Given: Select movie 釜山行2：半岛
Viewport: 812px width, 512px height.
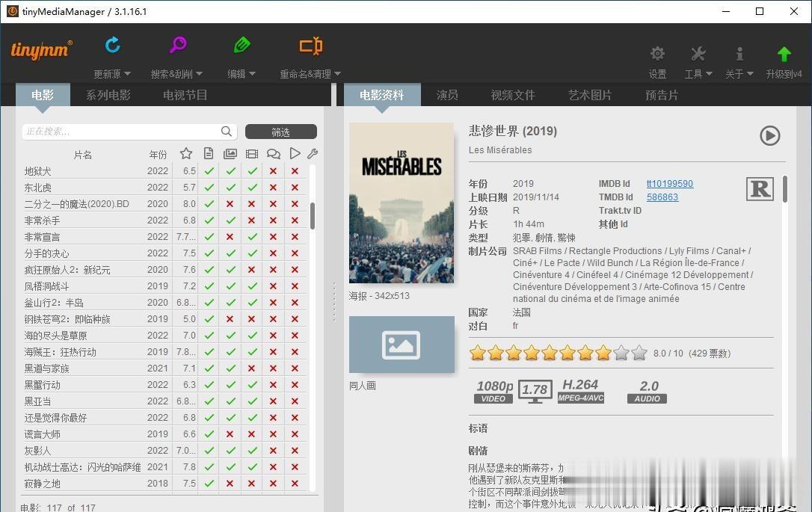Looking at the screenshot, I should (x=164, y=302).
